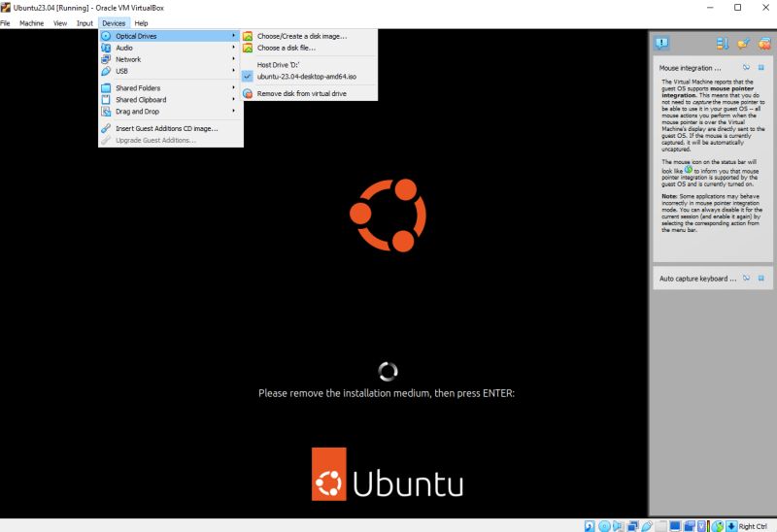The width and height of the screenshot is (777, 532).
Task: Click the hard disk activity status icon
Action: coord(590,526)
